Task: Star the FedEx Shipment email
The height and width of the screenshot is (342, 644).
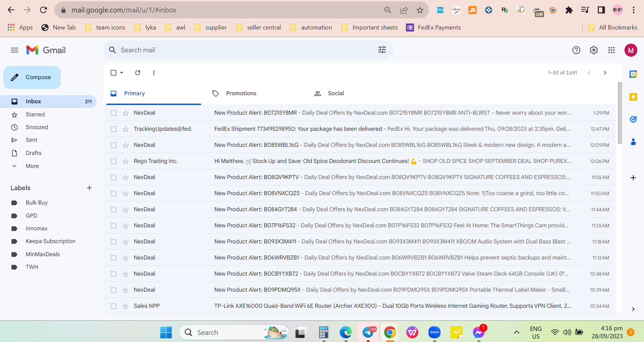Action: pyautogui.click(x=126, y=129)
